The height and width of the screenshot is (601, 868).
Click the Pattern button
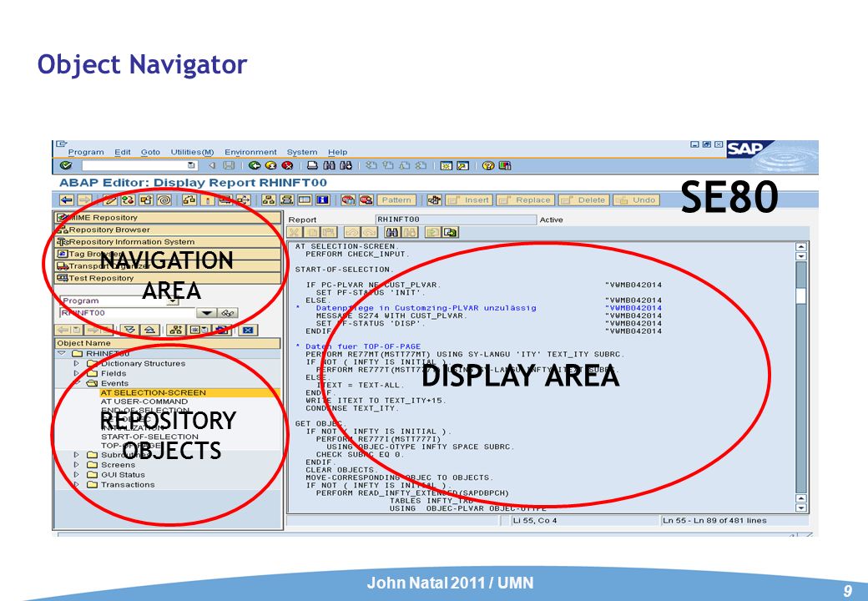[396, 199]
